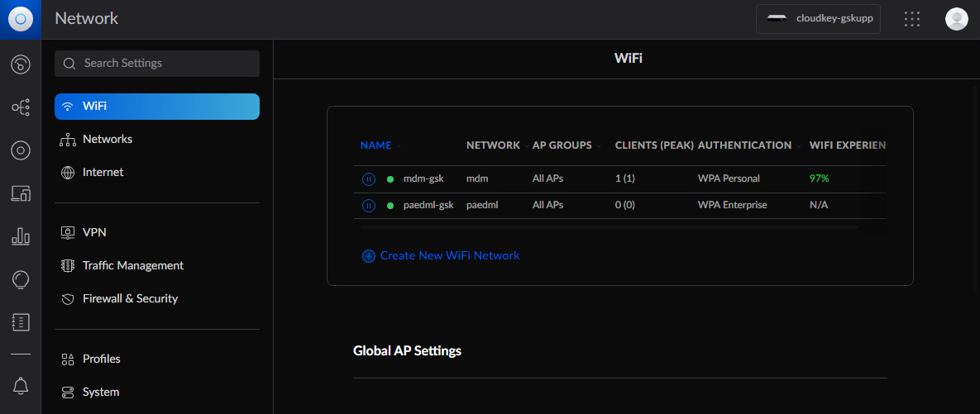Open UniFi Devices circle icon
This screenshot has height=414, width=980.
pos(21,150)
